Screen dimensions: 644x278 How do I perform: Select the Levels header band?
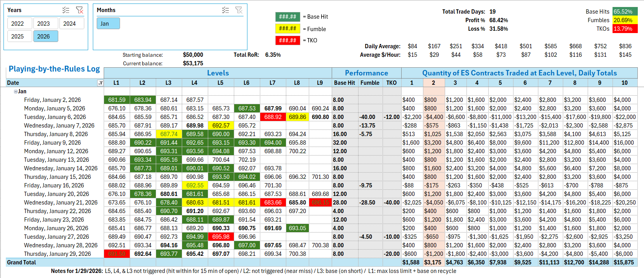[218, 73]
